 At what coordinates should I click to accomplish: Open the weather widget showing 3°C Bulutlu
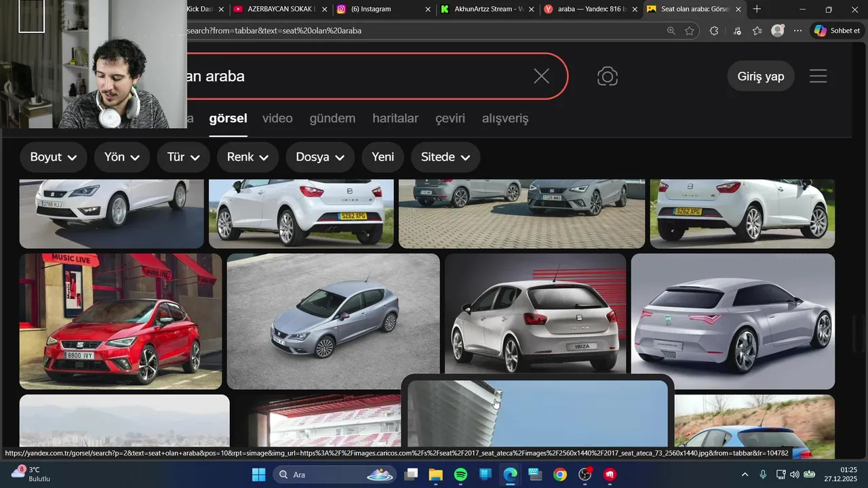pyautogui.click(x=31, y=474)
